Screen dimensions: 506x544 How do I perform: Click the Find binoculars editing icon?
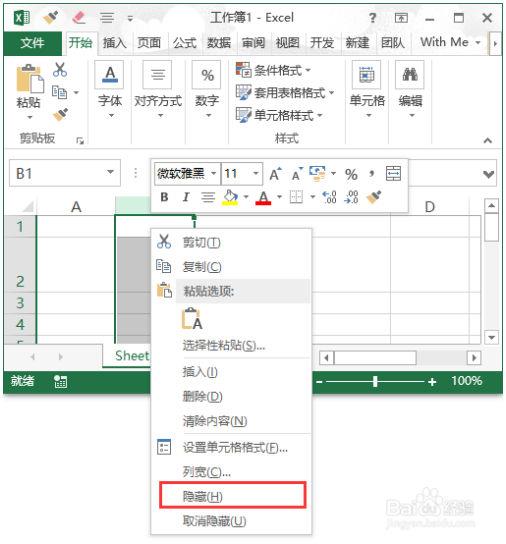[x=410, y=75]
